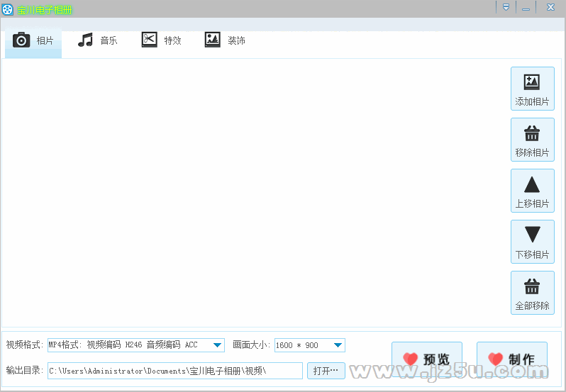The image size is (566, 392).
Task: Click the 预览 preview button
Action: (427, 359)
